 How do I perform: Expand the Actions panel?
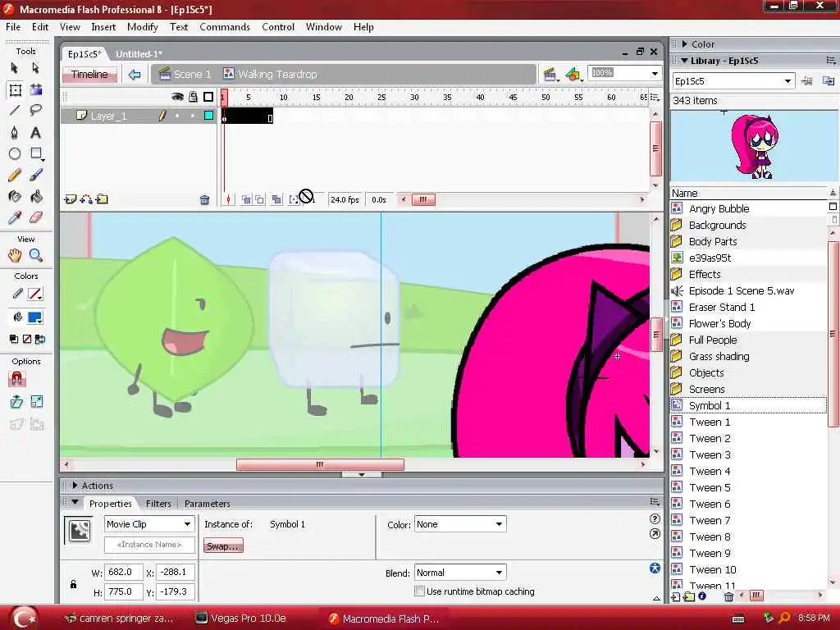click(x=75, y=486)
